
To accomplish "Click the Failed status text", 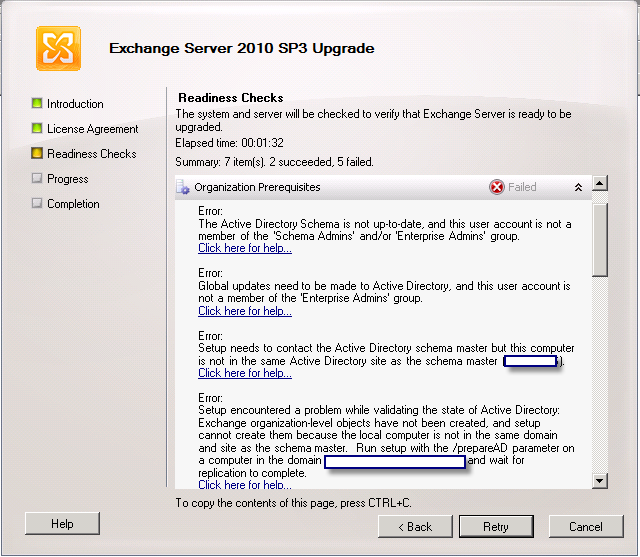I will pyautogui.click(x=522, y=187).
